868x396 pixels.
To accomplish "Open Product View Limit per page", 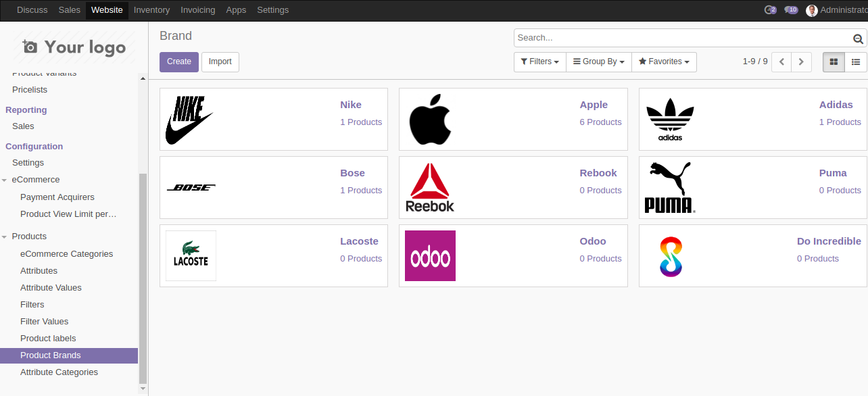I will 69,214.
